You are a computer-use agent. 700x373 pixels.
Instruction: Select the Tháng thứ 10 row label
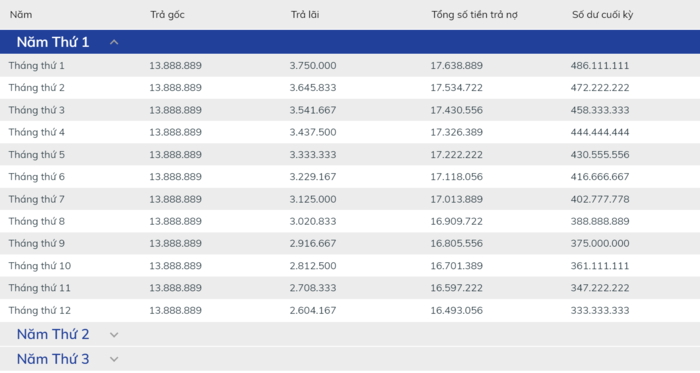[40, 266]
